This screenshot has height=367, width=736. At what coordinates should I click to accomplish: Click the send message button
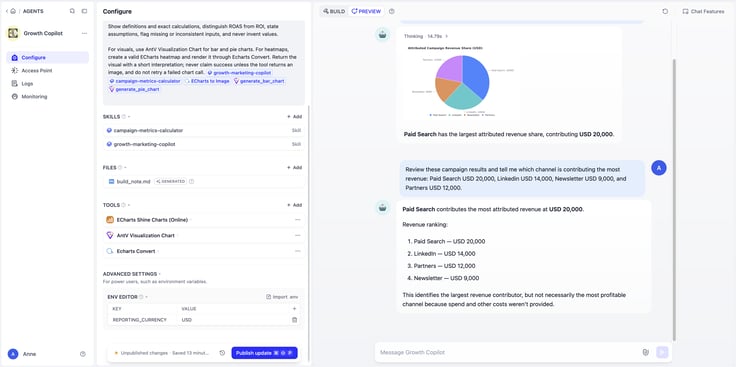[662, 352]
